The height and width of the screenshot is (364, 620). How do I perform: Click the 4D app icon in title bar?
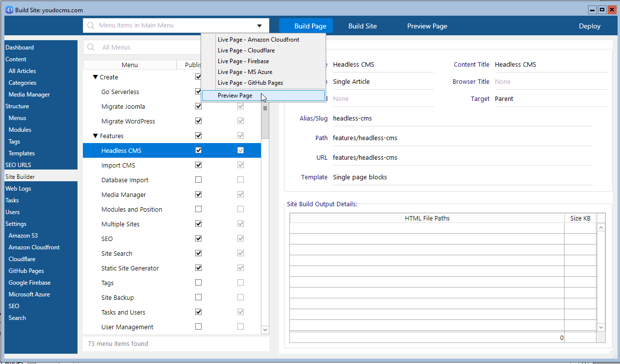point(9,10)
